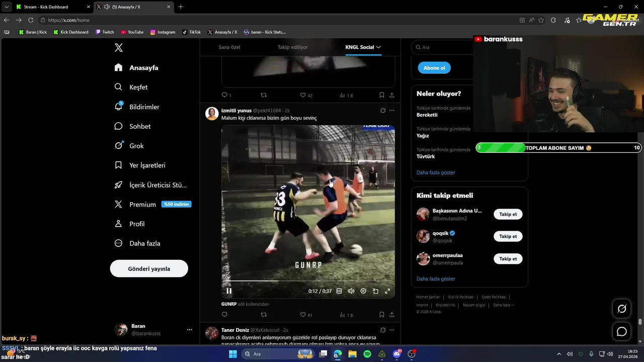Follow Başkasının Adına U... account
Screen dimensions: 644x362
coord(508,214)
